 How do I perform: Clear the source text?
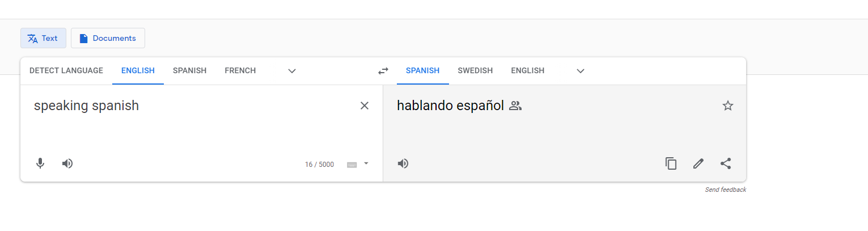pyautogui.click(x=365, y=106)
